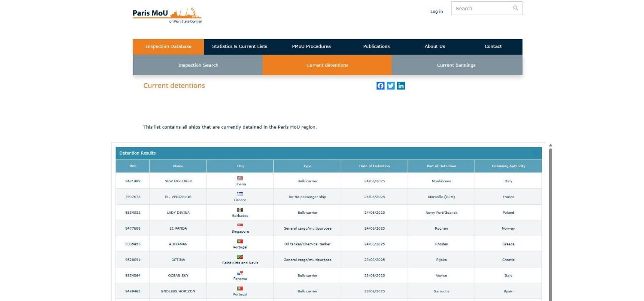
Task: Click port cell Rijeka
Action: coord(441,260)
